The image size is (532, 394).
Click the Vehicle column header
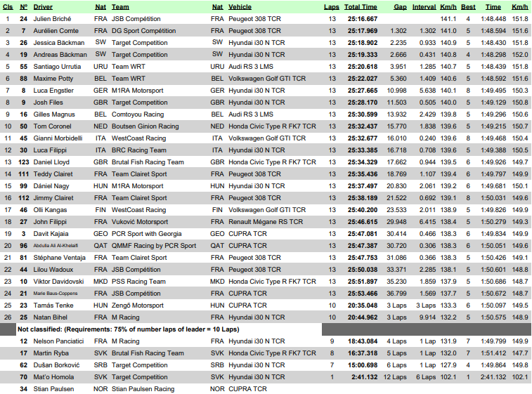point(240,6)
